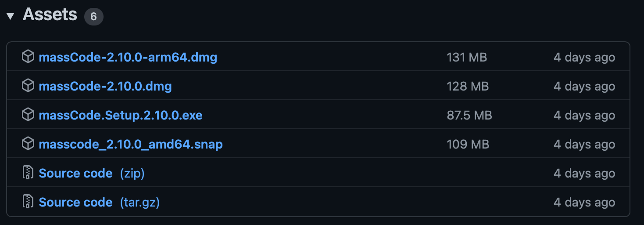Click the zip file icon for Source code (zip)
The image size is (644, 225).
point(28,173)
